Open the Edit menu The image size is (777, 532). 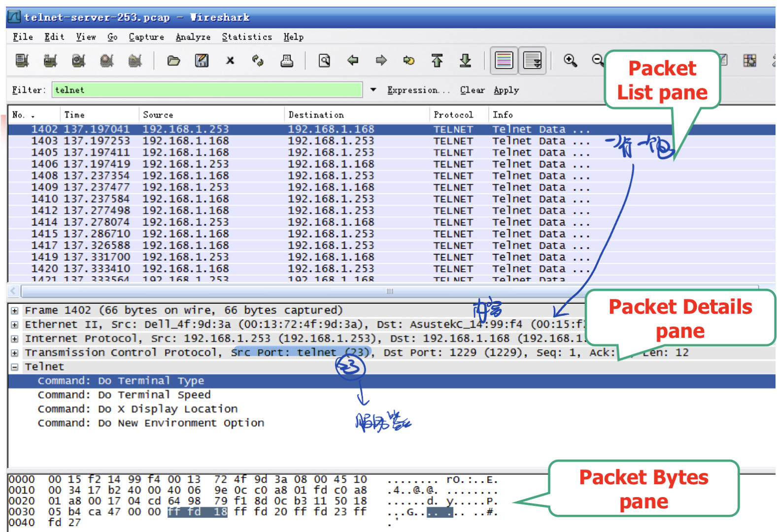point(54,37)
